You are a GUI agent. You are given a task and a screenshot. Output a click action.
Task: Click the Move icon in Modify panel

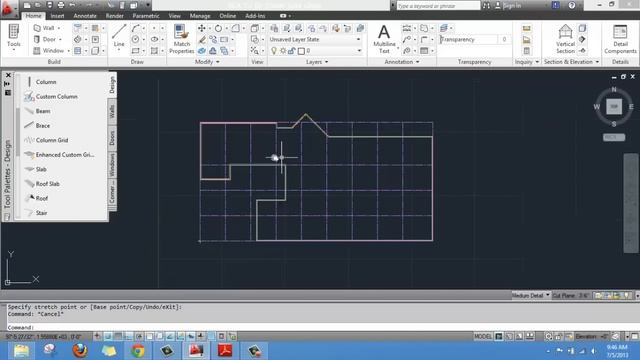tap(201, 28)
